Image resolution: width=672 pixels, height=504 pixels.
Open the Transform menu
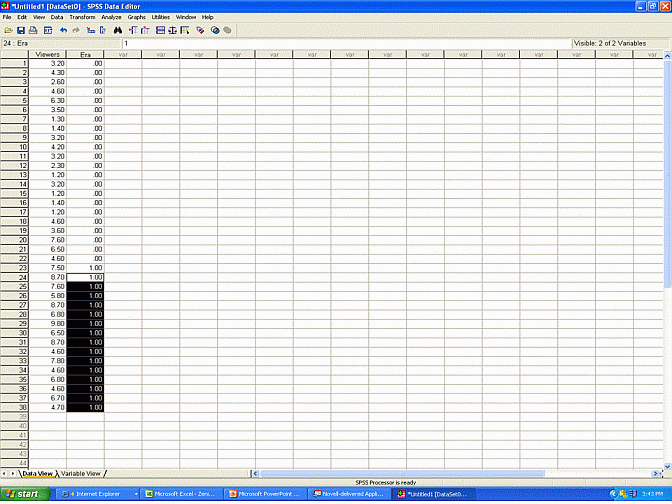83,17
